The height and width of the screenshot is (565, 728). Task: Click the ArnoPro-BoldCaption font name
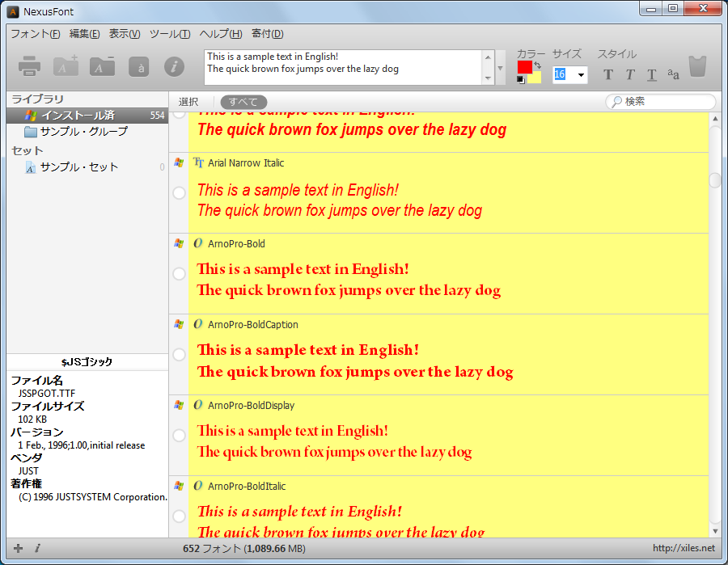(253, 325)
